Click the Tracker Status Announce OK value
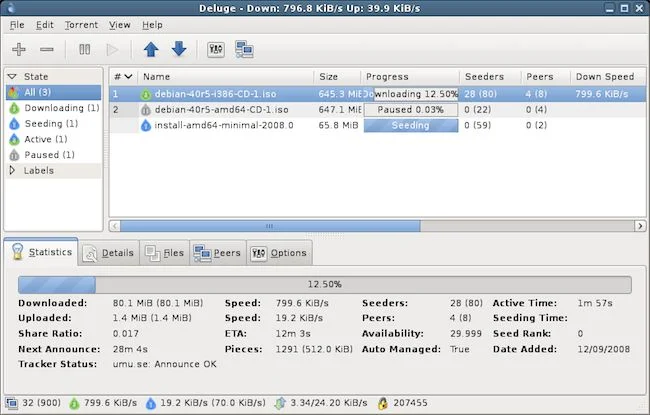Screen dimensions: 650x415 pos(164,364)
